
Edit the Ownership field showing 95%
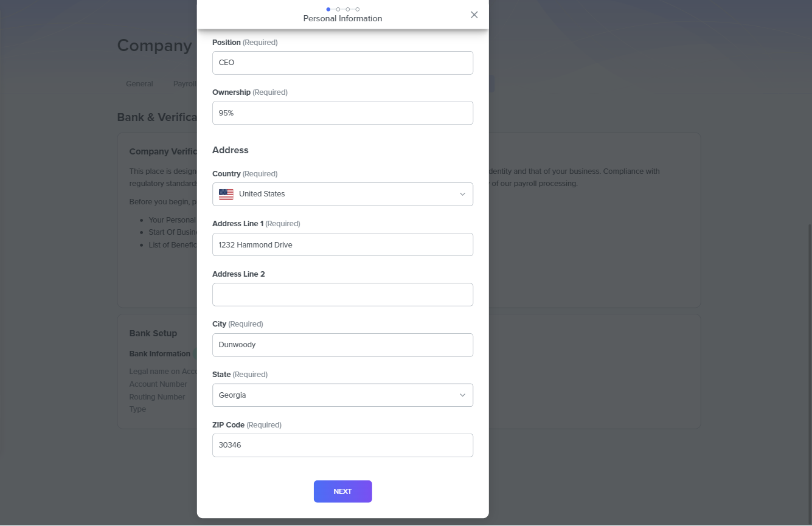pyautogui.click(x=342, y=113)
